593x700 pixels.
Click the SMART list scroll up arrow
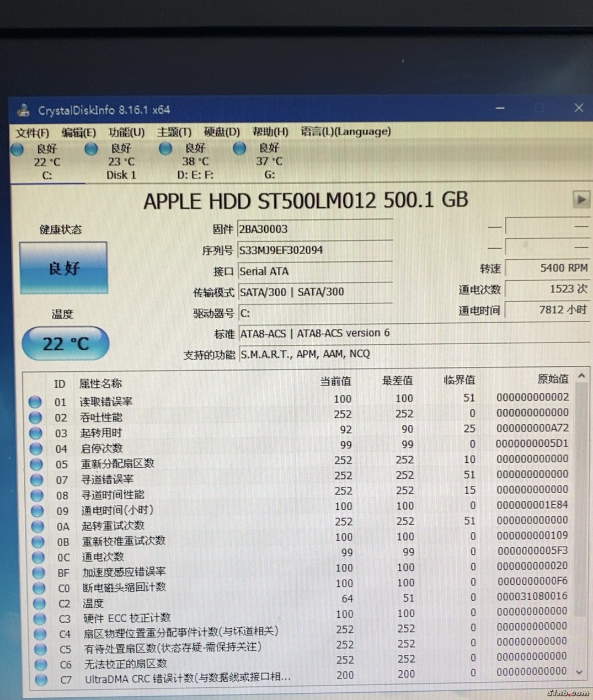point(581,376)
